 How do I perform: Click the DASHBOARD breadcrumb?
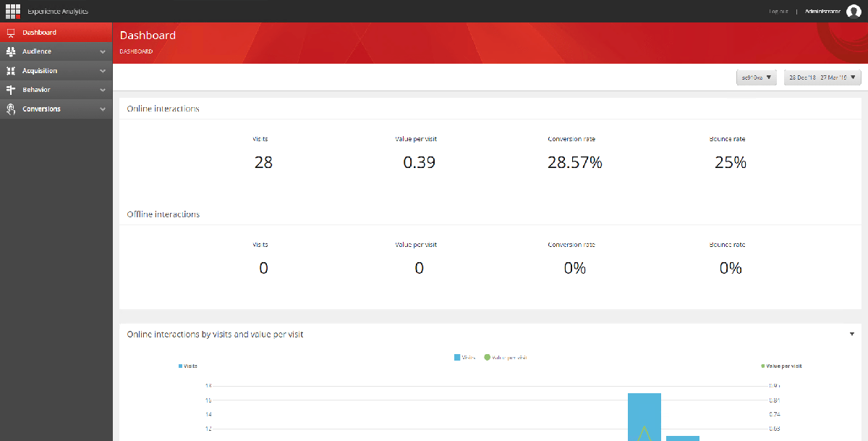[x=136, y=51]
